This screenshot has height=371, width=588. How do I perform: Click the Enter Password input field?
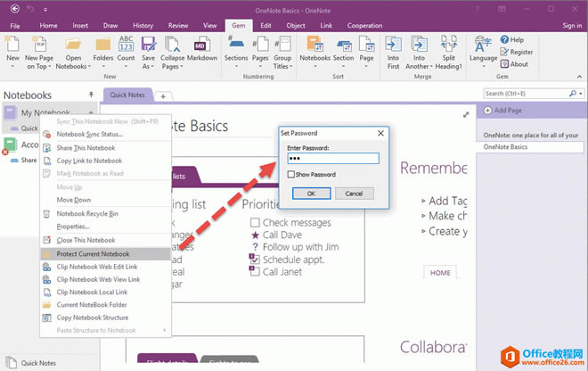(333, 158)
